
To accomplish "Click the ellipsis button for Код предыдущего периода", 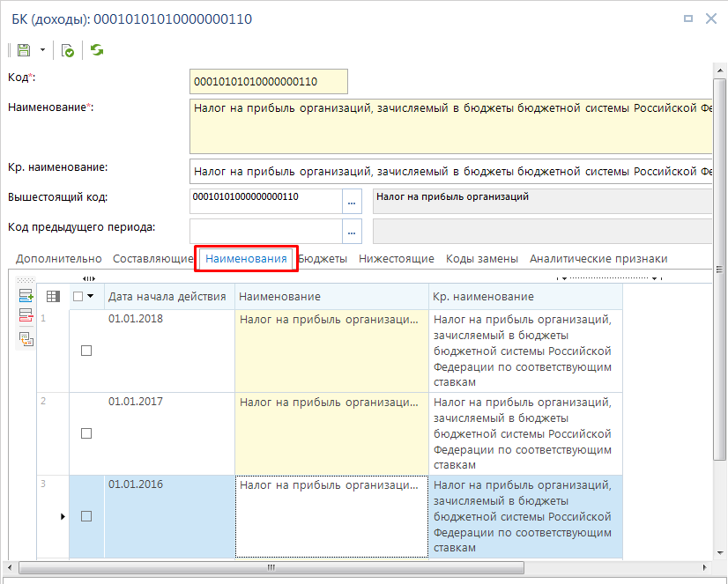I will [x=352, y=231].
